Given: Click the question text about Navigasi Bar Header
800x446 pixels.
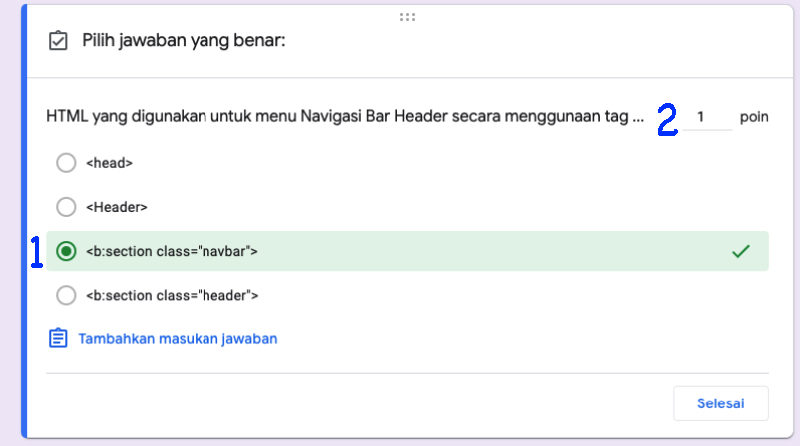Looking at the screenshot, I should [345, 116].
